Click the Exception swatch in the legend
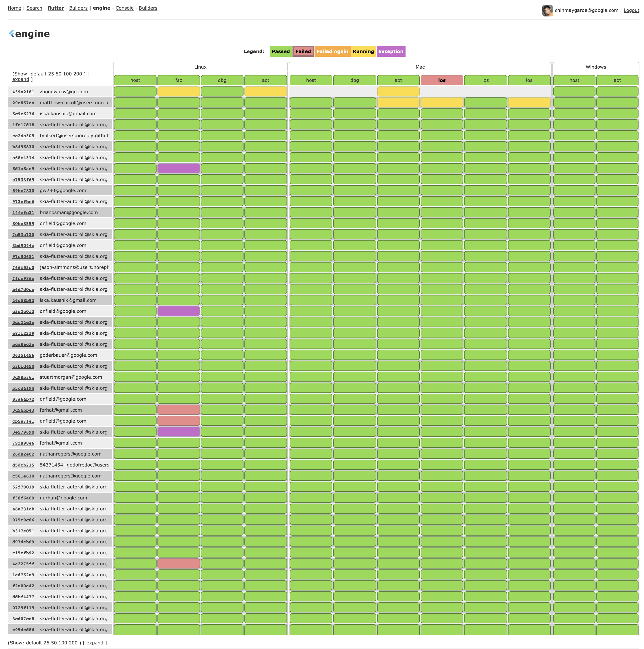Screen dimensions: 644x649 391,51
